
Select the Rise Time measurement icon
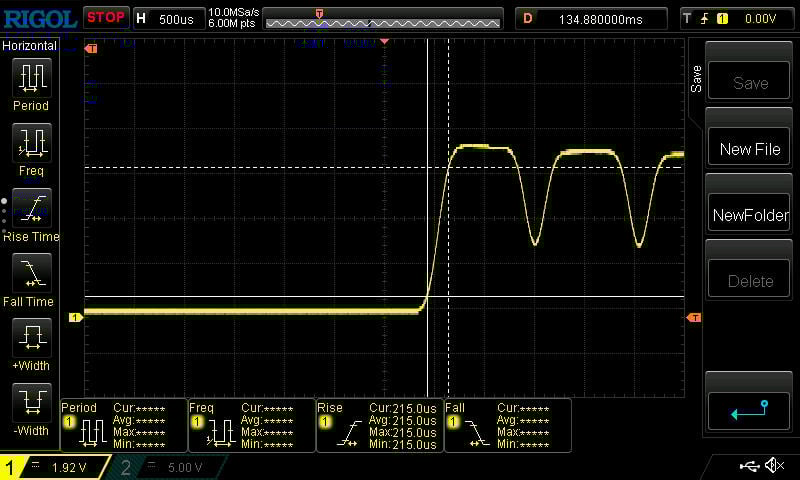32,208
